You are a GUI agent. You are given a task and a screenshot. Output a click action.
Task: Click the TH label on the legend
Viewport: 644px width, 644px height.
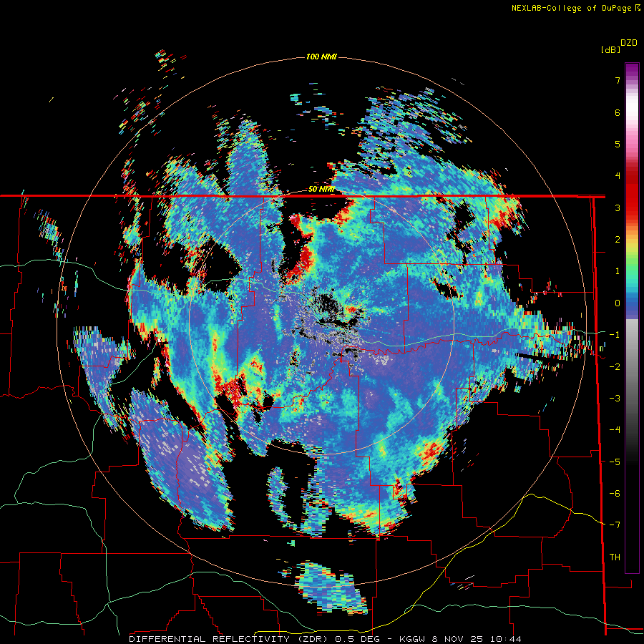tap(615, 557)
